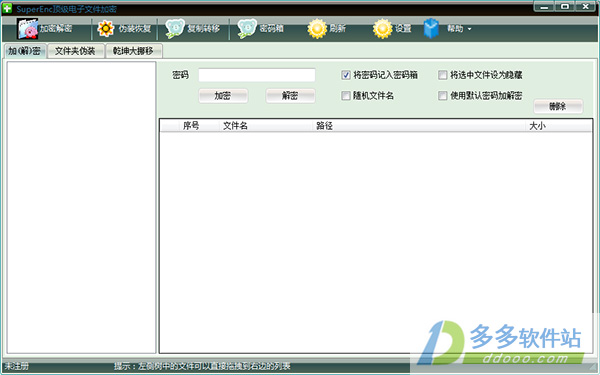The image size is (600, 375).
Task: Click the 加密 button
Action: (x=223, y=96)
